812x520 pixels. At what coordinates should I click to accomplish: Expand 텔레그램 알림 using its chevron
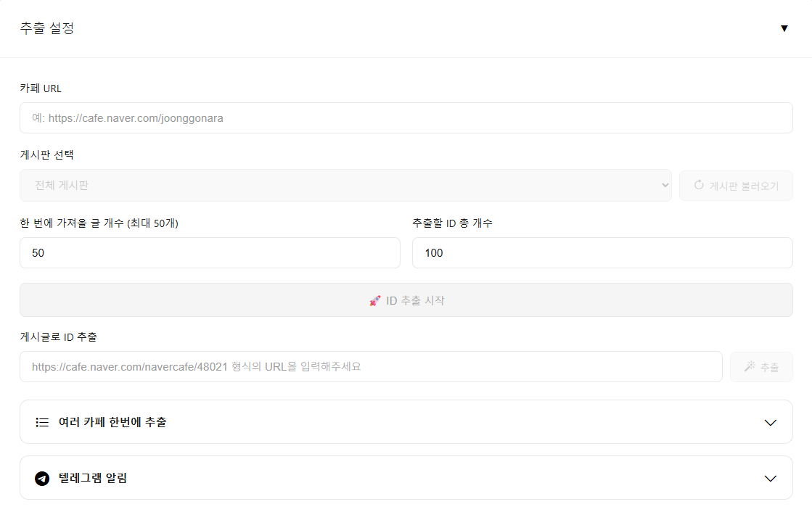771,478
